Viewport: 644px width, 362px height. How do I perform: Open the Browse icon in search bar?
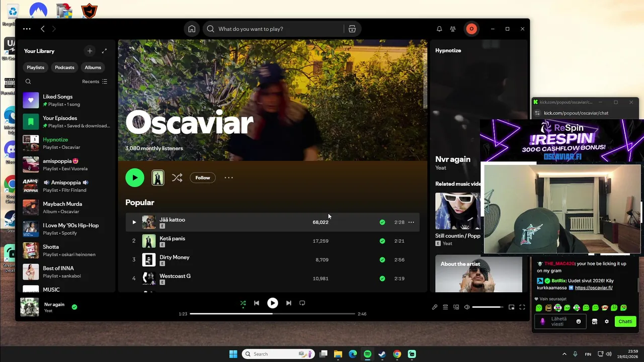pyautogui.click(x=352, y=29)
